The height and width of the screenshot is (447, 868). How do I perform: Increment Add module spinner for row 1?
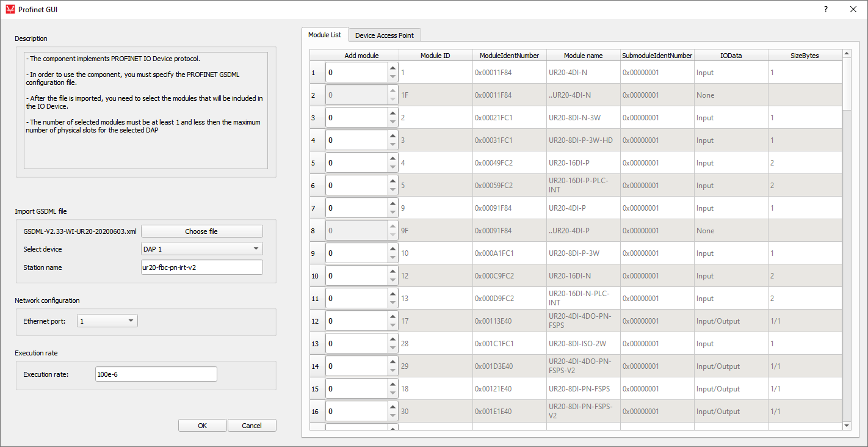[392, 67]
